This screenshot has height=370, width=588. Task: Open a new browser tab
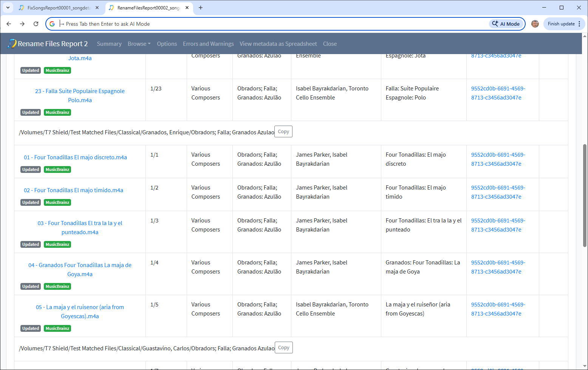click(x=201, y=8)
